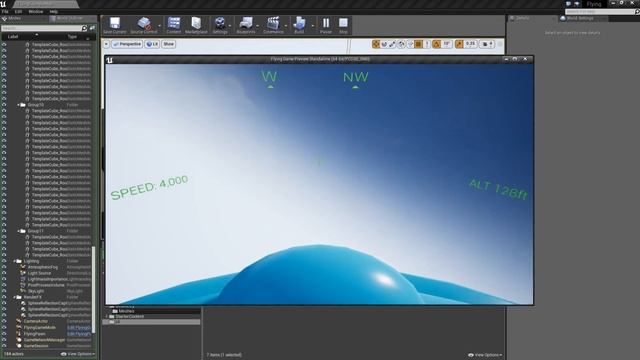Collapse the RenderFX folder in outliner
Image resolution: width=640 pixels, height=360 pixels.
[x=15, y=297]
